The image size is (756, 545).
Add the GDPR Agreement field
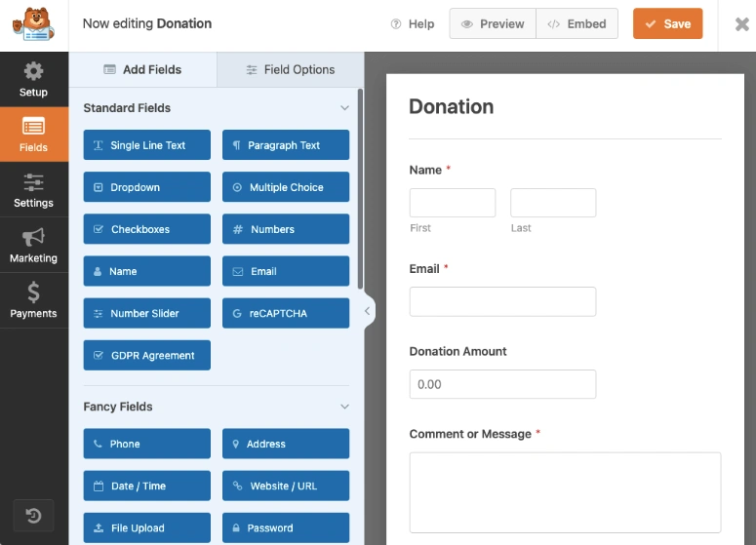146,356
